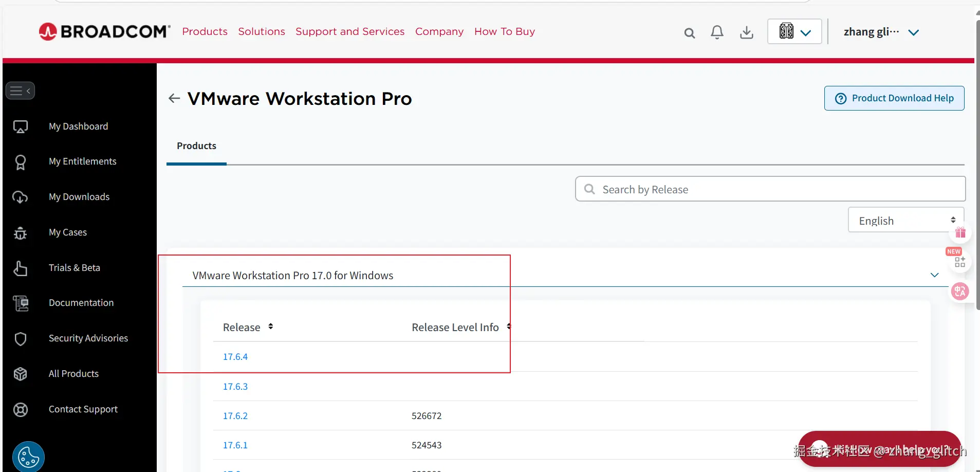Screen dimensions: 980x472
Task: Go back using the left arrow
Action: tap(174, 98)
